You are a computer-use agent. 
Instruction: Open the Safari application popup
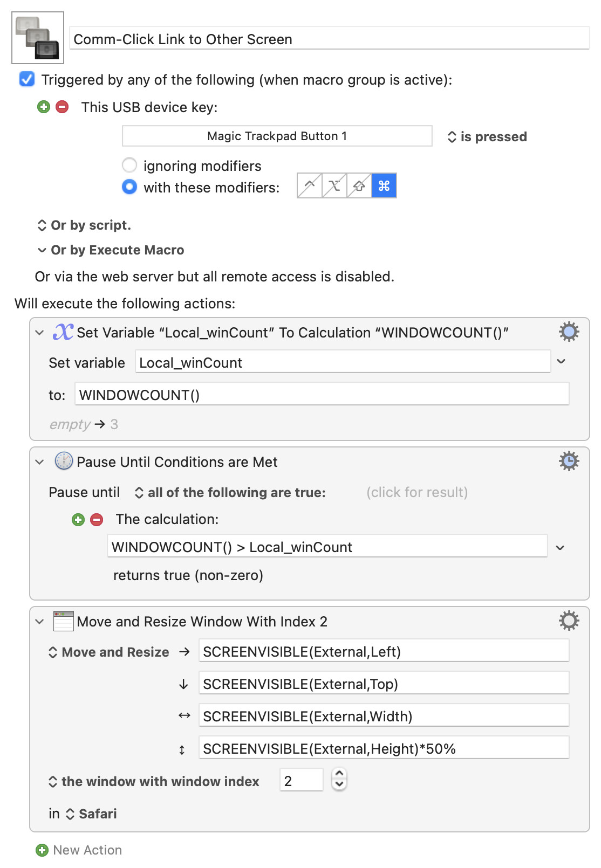click(91, 814)
